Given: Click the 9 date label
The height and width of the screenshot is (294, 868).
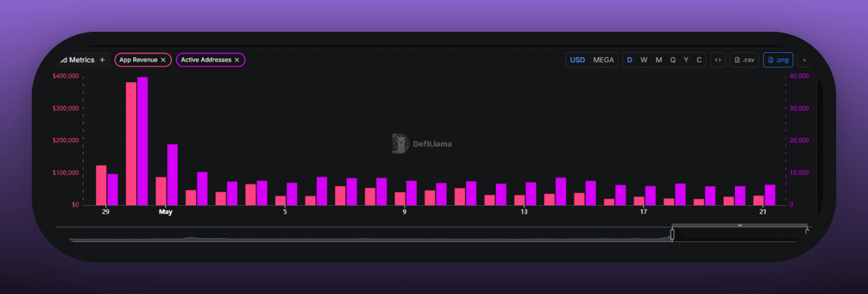Looking at the screenshot, I should pos(404,212).
